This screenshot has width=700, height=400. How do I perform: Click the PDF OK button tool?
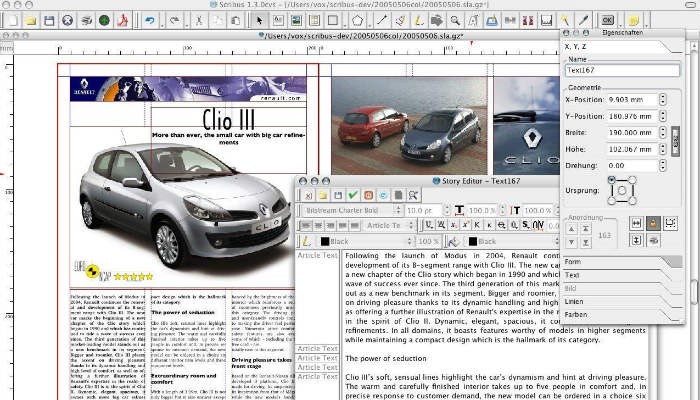(607, 21)
